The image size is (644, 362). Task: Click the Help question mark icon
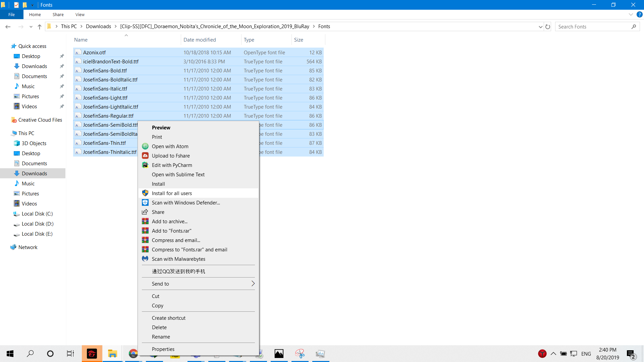tap(639, 14)
